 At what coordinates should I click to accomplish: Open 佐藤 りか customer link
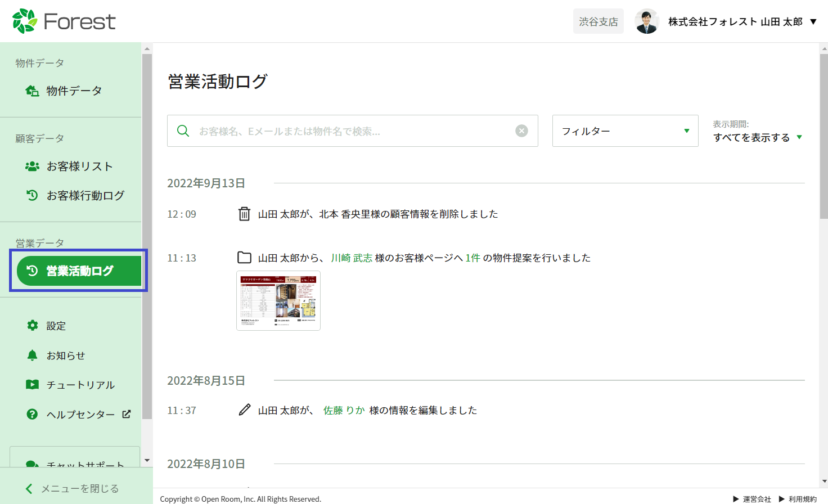(344, 410)
